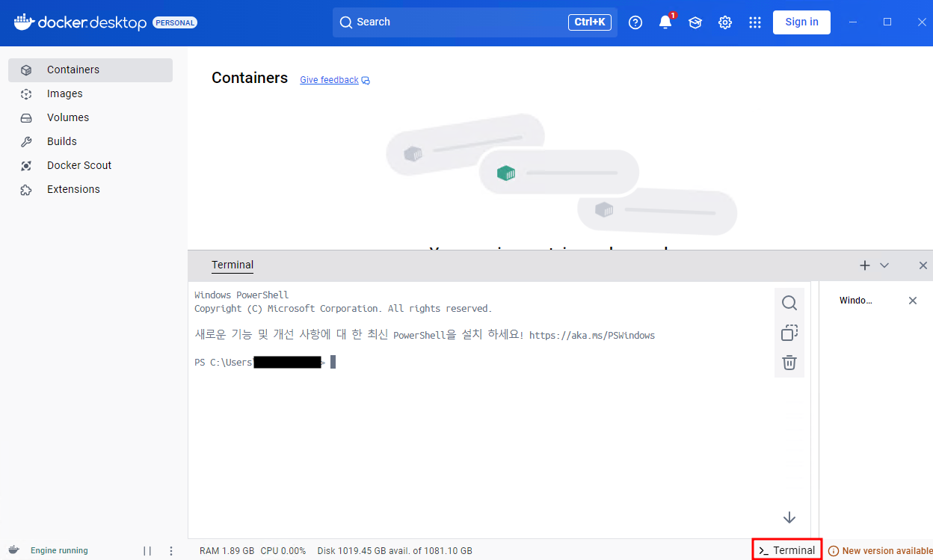Click the Docker Scout icon
This screenshot has height=560, width=933.
(26, 165)
